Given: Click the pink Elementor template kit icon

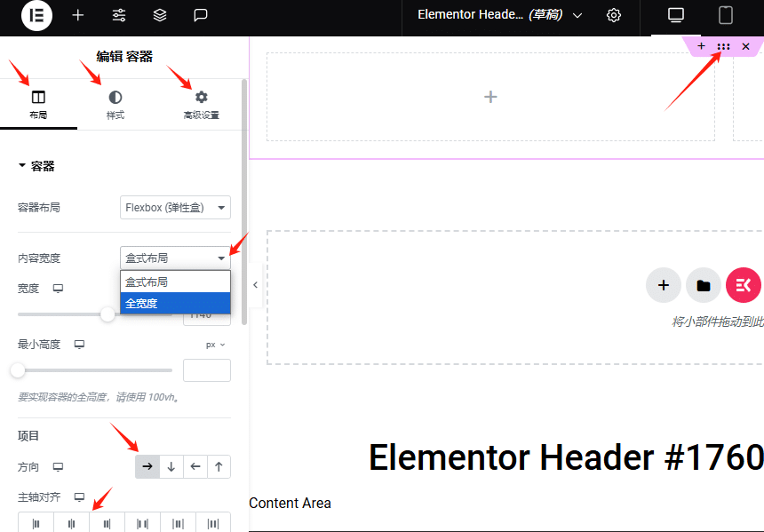Looking at the screenshot, I should click(x=744, y=285).
